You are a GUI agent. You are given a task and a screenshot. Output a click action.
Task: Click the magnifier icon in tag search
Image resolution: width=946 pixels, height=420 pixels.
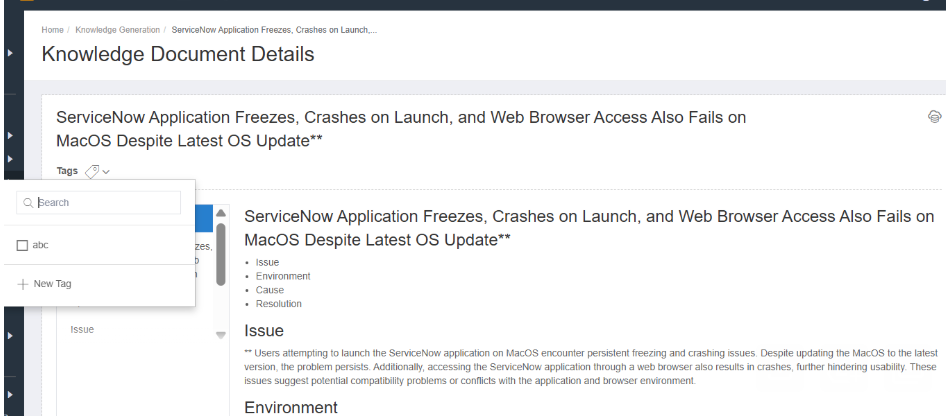[28, 203]
